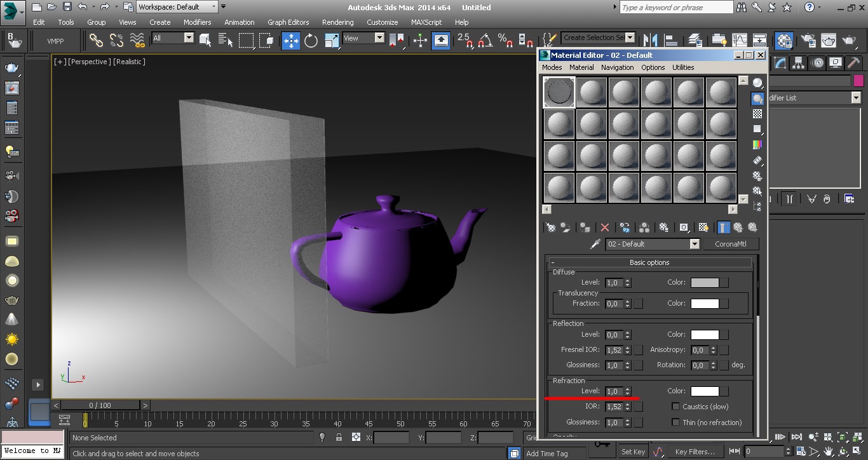Click the Add Time Tag label

click(x=546, y=454)
